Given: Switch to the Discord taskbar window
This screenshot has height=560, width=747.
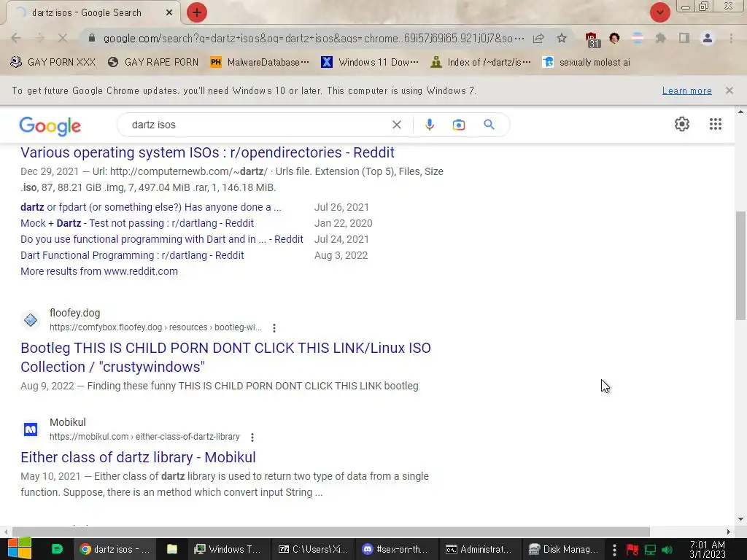Looking at the screenshot, I should (397, 549).
